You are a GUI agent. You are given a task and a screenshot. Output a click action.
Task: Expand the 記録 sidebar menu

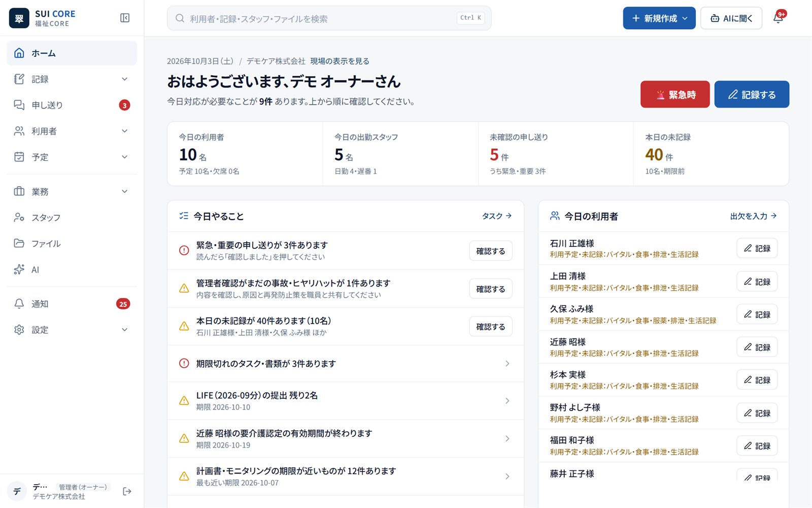[72, 79]
